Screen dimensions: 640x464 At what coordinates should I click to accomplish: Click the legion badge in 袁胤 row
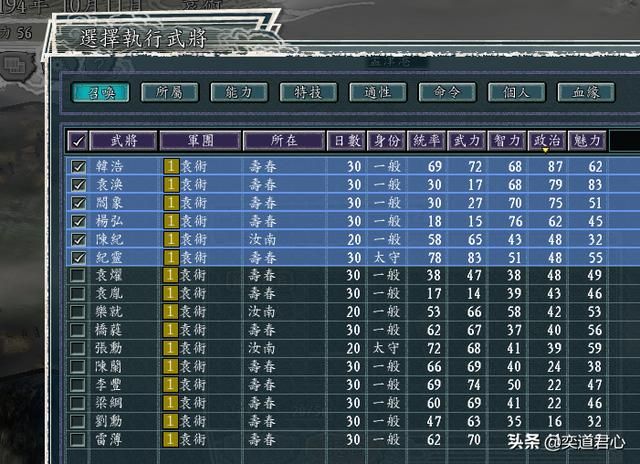tap(171, 293)
